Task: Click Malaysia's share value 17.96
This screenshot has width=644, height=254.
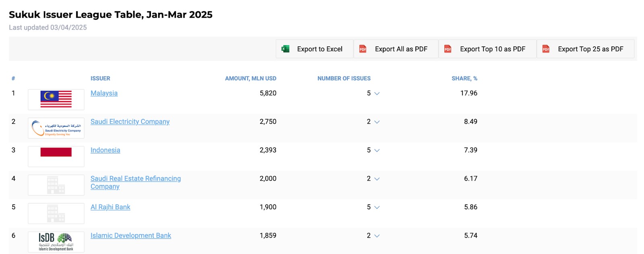Action: pyautogui.click(x=469, y=93)
